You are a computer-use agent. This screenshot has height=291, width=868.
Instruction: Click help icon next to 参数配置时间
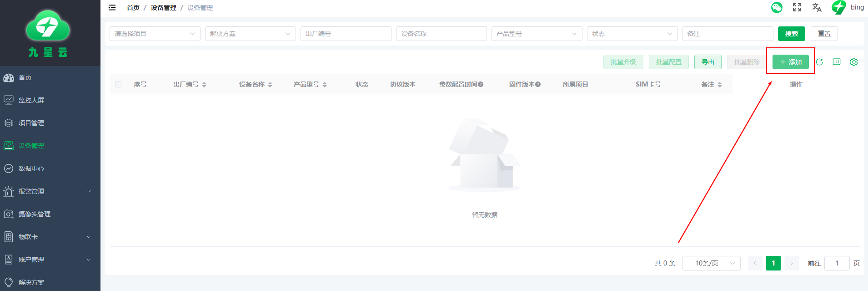coord(481,84)
